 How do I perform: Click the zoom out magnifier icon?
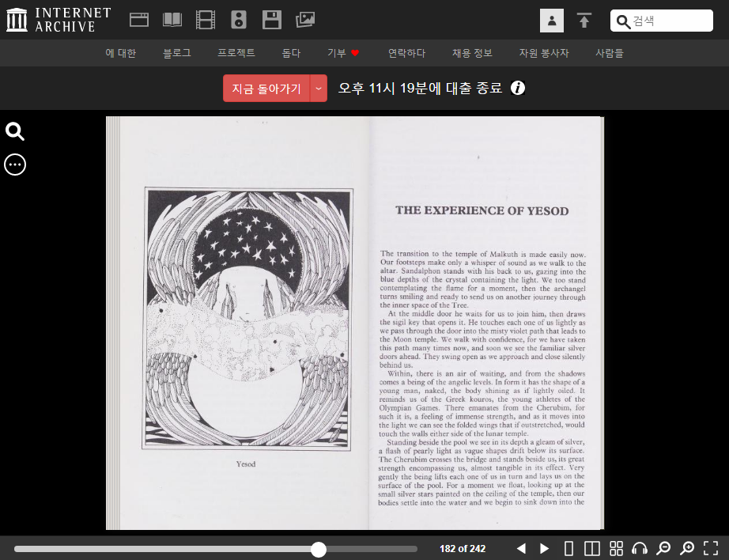[x=663, y=548]
